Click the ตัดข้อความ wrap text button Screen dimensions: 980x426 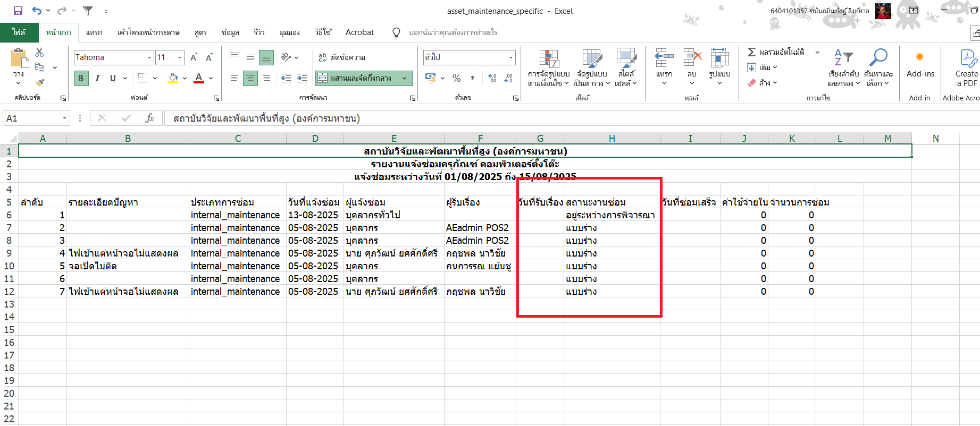[x=341, y=57]
